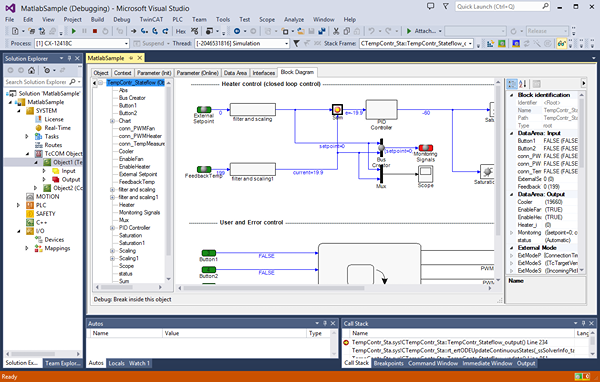
Task: Click the green Continue debugging icon
Action: click(x=74, y=31)
